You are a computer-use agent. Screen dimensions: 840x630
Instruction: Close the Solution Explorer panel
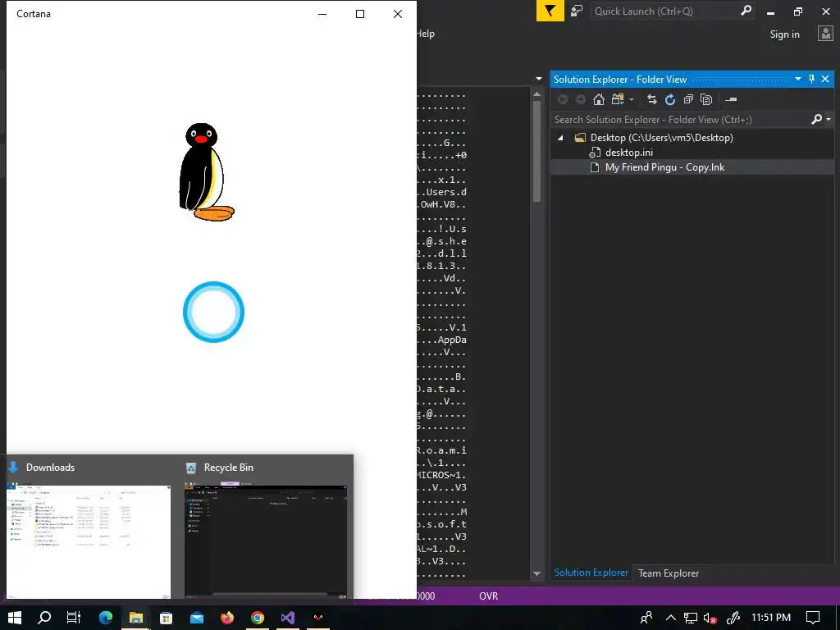pyautogui.click(x=825, y=79)
